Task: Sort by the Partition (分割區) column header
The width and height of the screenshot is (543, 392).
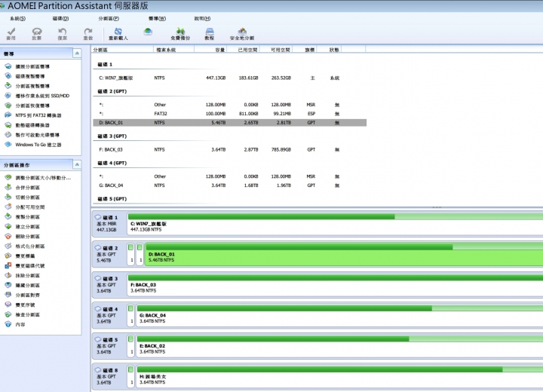Action: pyautogui.click(x=122, y=50)
